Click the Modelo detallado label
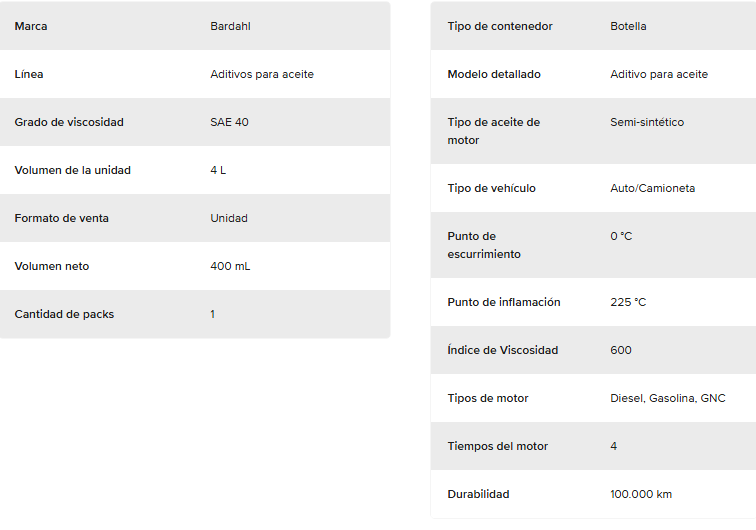The height and width of the screenshot is (530, 756). (x=494, y=74)
